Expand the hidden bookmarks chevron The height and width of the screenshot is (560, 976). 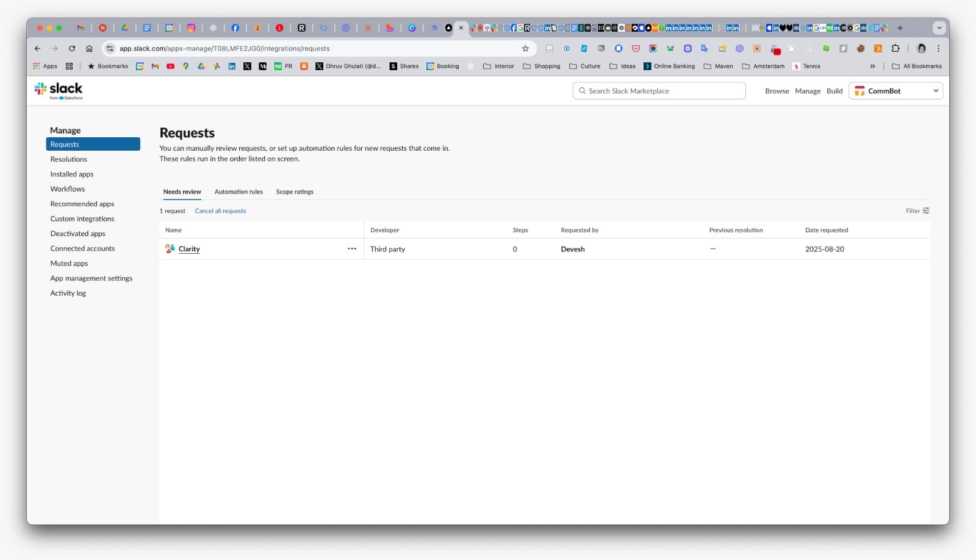pos(873,66)
